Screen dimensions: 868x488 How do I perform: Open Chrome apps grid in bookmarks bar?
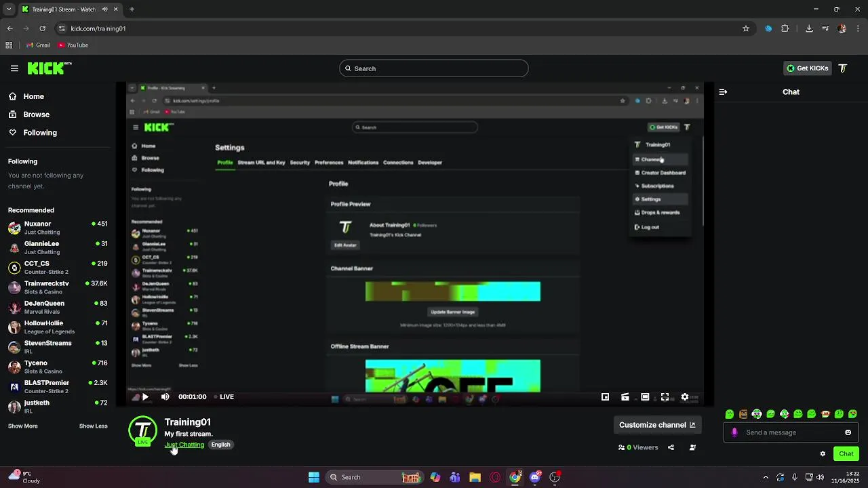click(x=9, y=45)
